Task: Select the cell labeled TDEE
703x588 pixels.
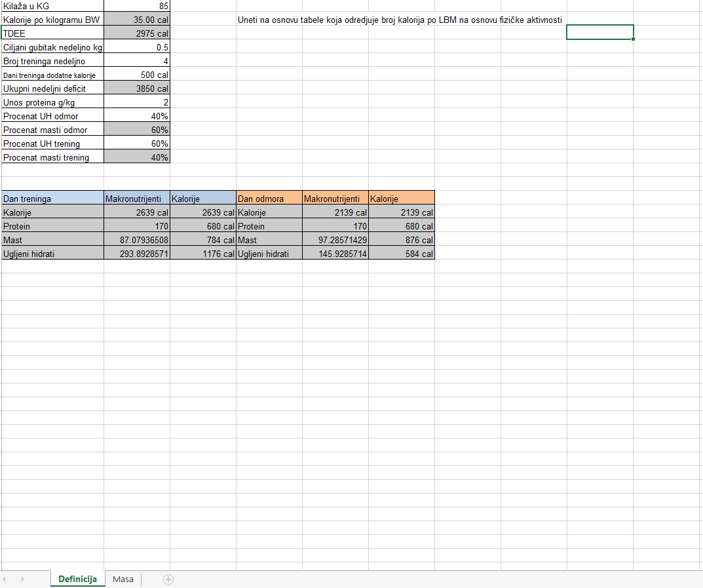Action: coord(52,33)
